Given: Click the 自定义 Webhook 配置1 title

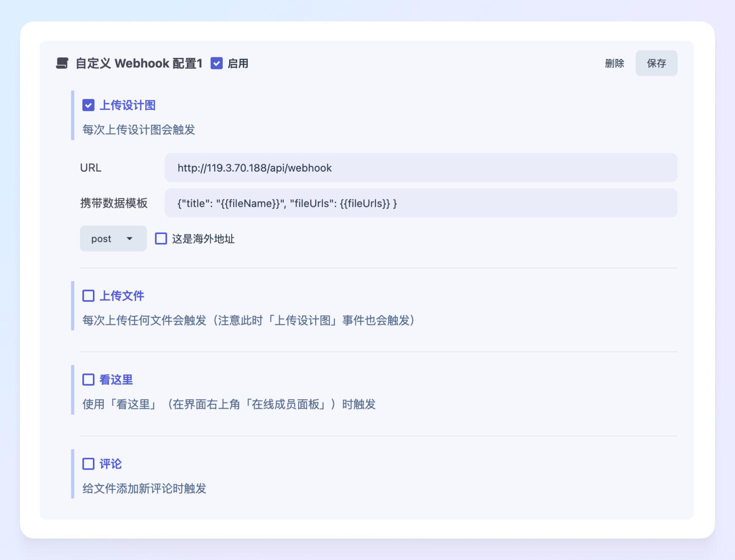Looking at the screenshot, I should coord(139,63).
